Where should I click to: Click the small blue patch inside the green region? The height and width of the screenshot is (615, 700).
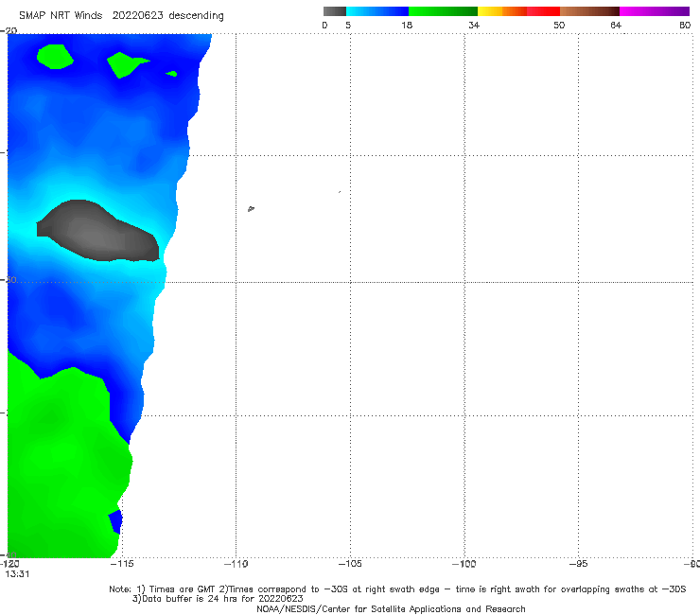pyautogui.click(x=115, y=521)
